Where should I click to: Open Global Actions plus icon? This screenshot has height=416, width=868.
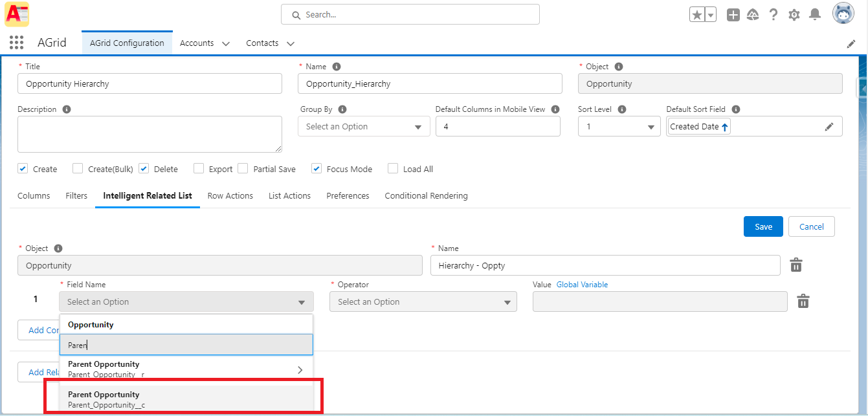[733, 15]
